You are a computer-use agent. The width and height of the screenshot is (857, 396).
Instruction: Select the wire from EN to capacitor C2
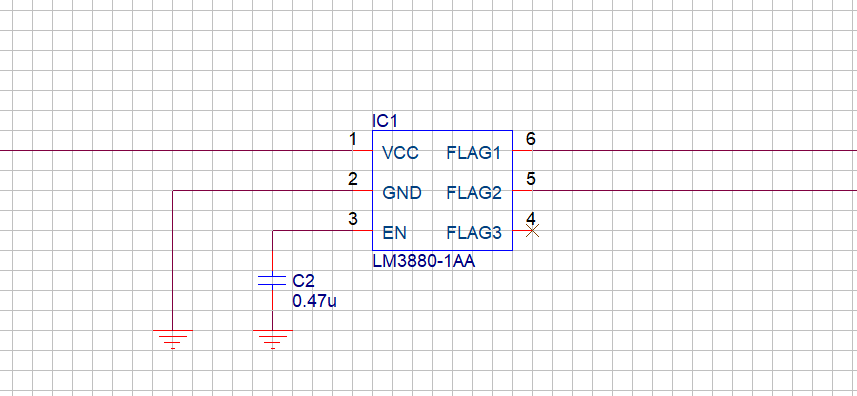(x=312, y=230)
